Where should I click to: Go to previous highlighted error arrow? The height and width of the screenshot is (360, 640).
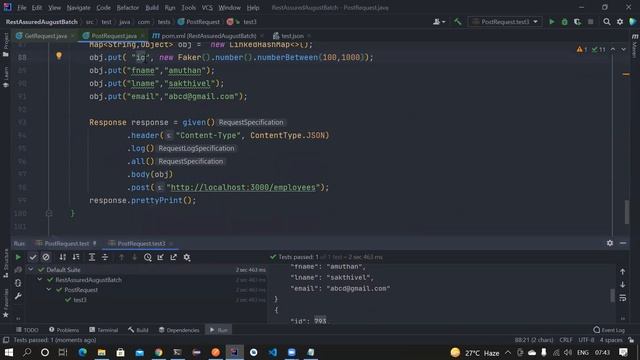coord(613,49)
